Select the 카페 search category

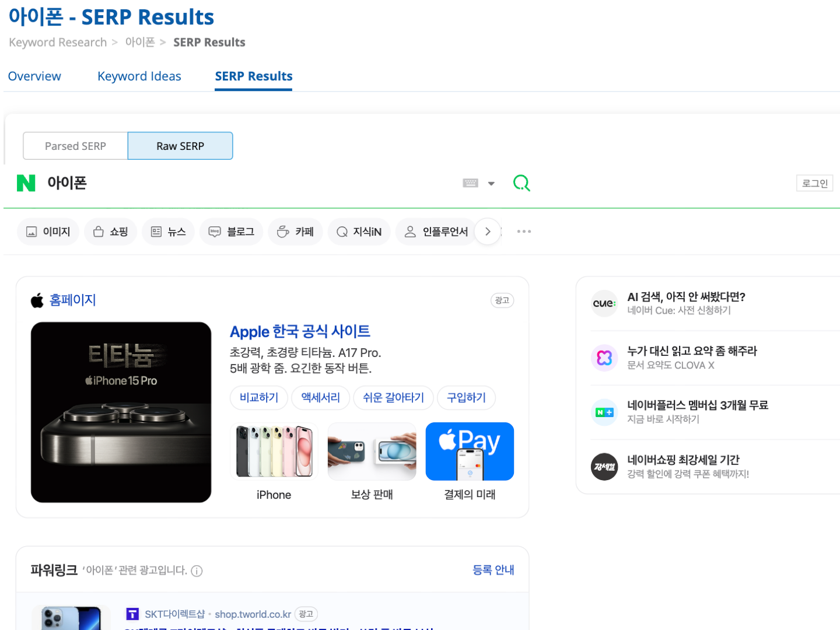(295, 232)
